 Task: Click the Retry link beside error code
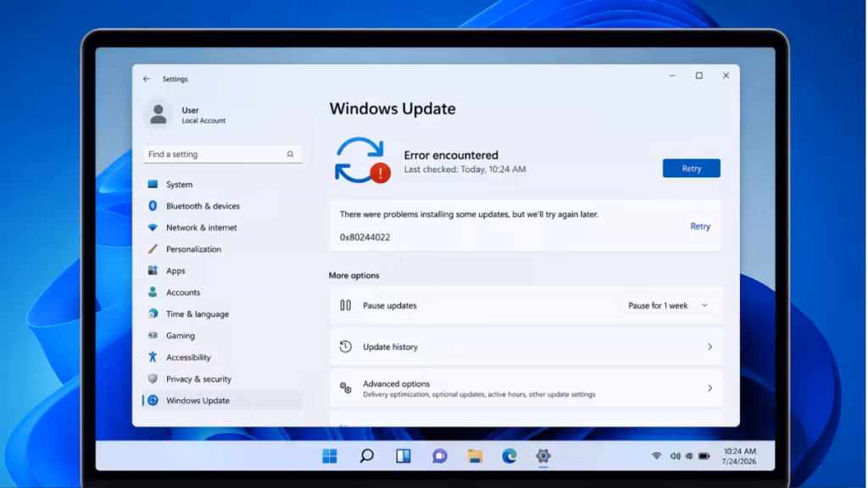(x=700, y=226)
